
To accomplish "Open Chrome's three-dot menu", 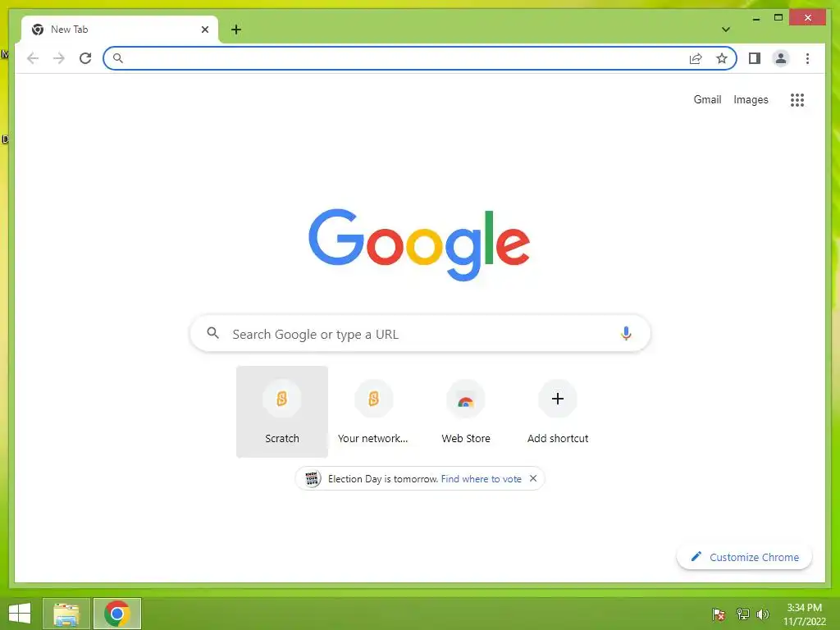I will [x=807, y=58].
